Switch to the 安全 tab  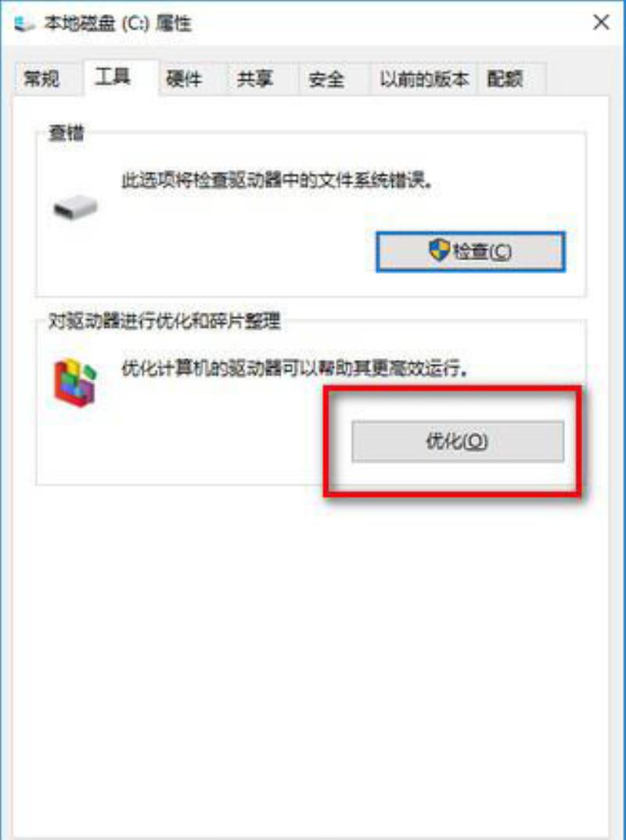[x=326, y=79]
